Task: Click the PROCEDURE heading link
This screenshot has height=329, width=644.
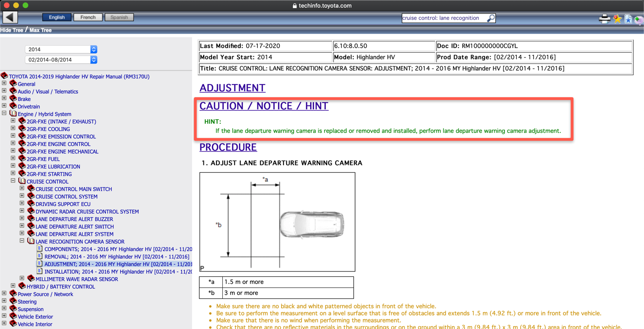Action: tap(228, 147)
